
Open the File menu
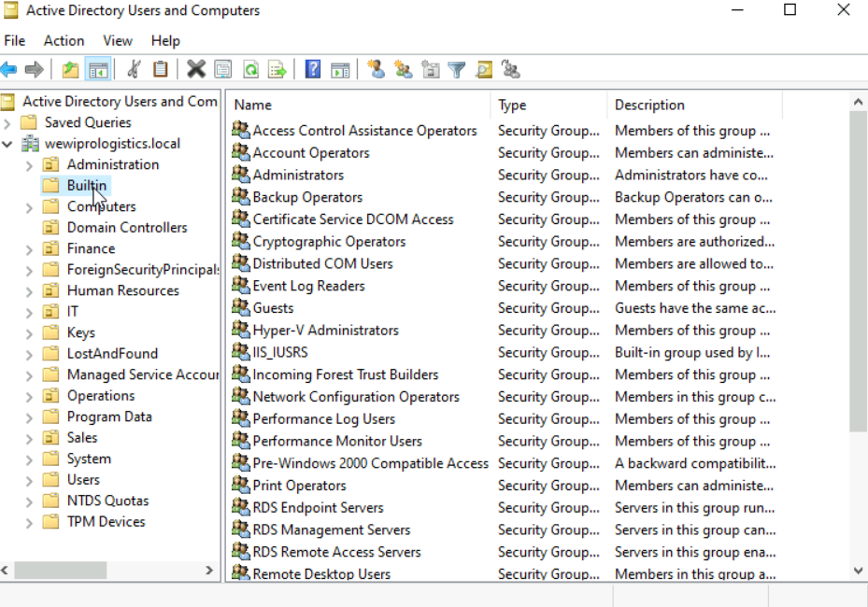(x=14, y=41)
